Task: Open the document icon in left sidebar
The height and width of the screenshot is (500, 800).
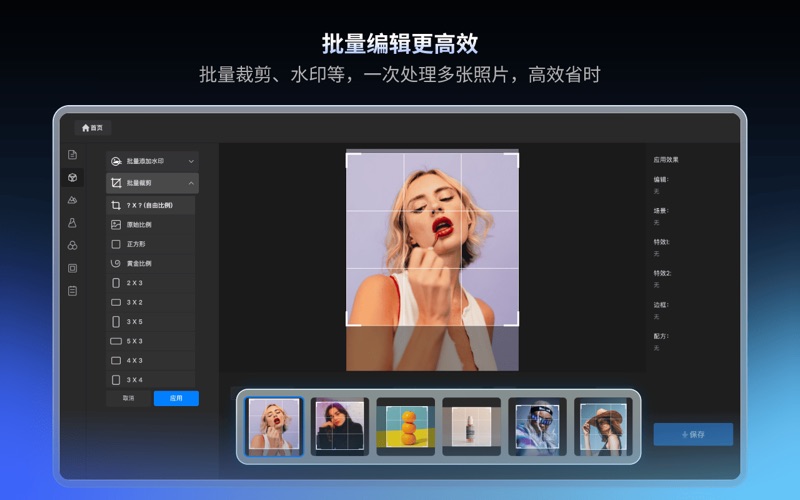Action: (x=72, y=154)
